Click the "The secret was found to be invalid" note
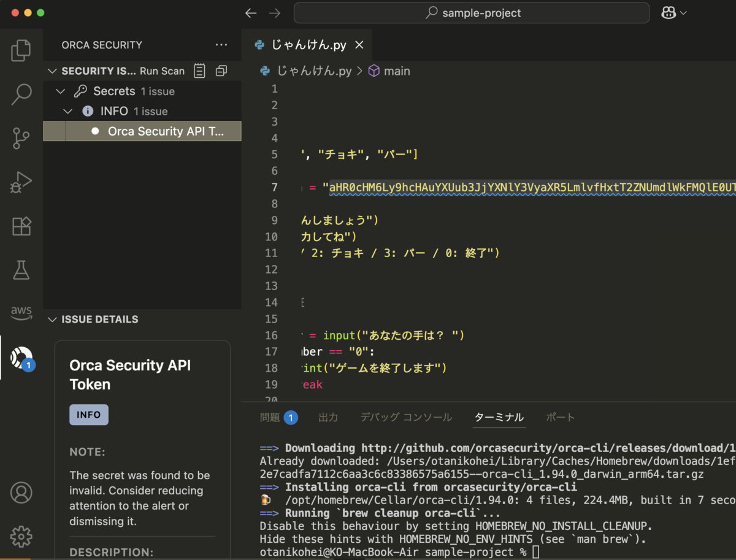Image resolution: width=736 pixels, height=560 pixels. 140,498
